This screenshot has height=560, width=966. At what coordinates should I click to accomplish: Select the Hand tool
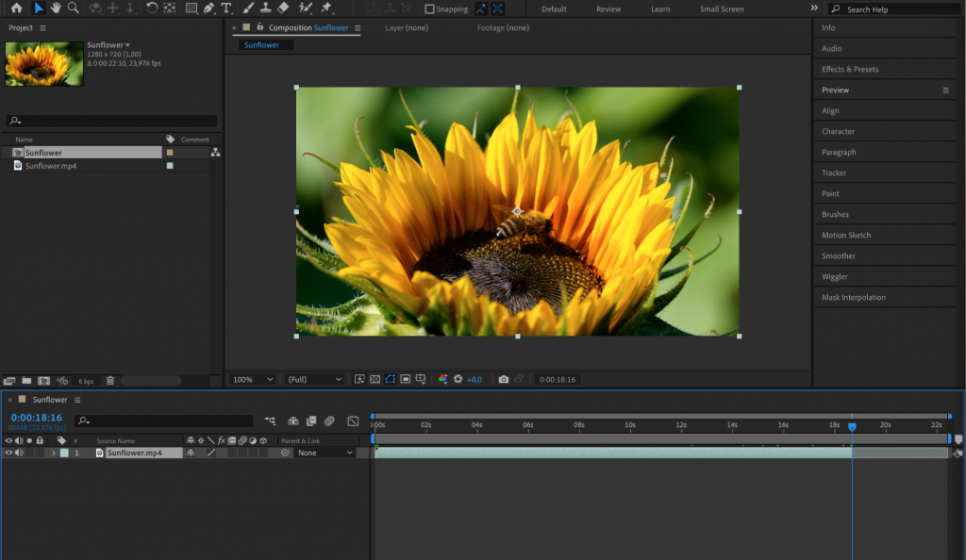57,8
